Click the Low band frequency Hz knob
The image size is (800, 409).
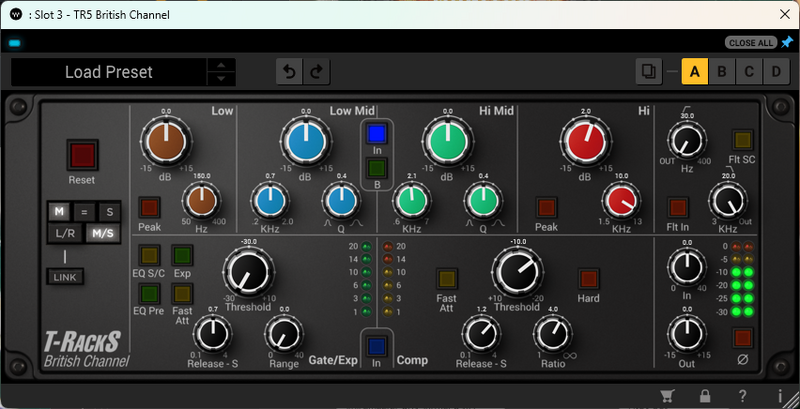[x=202, y=200]
